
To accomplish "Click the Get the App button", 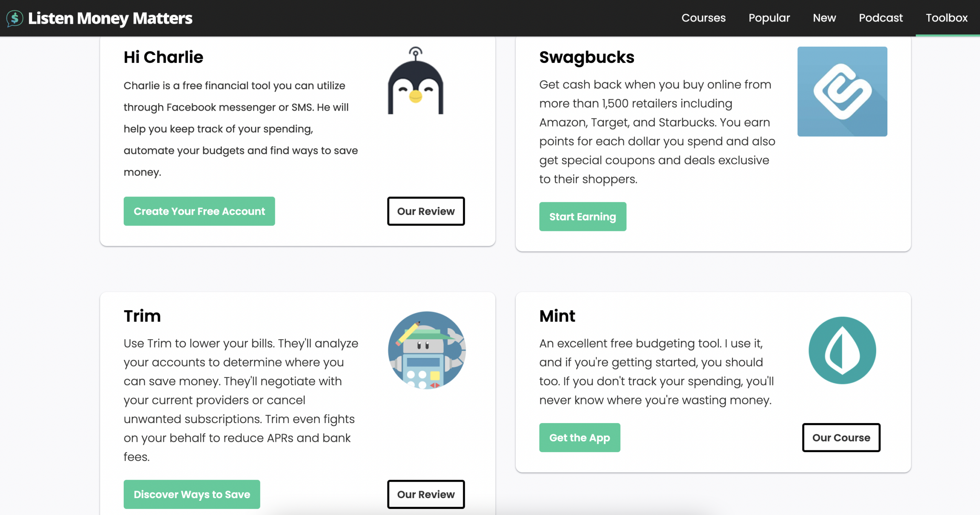I will coord(580,437).
